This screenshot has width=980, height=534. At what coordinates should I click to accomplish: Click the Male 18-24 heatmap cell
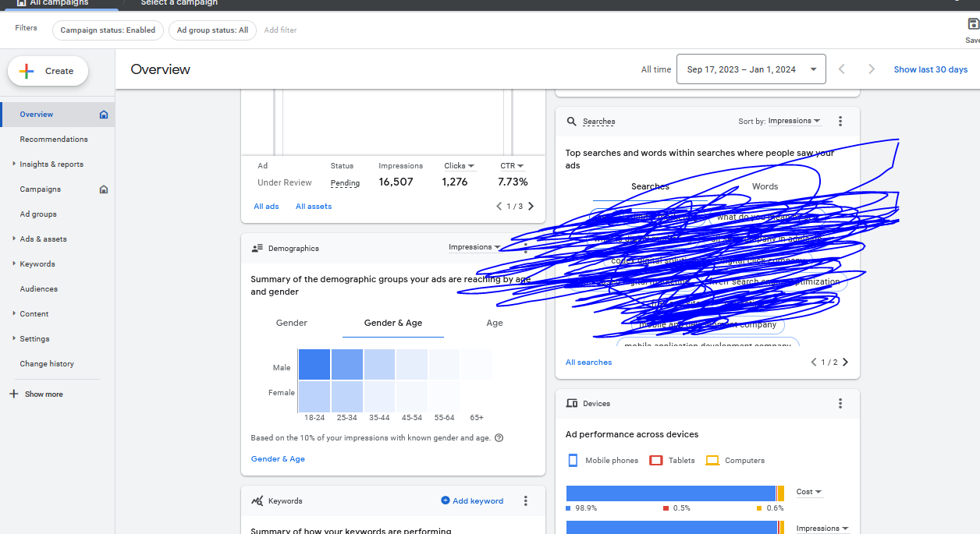[x=314, y=364]
